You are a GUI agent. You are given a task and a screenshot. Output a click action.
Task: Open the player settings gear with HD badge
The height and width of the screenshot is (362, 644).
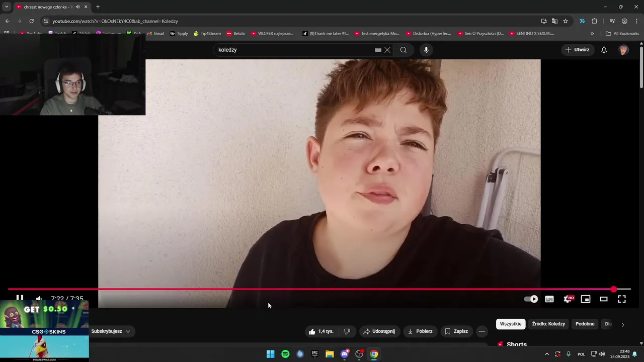pos(568,299)
